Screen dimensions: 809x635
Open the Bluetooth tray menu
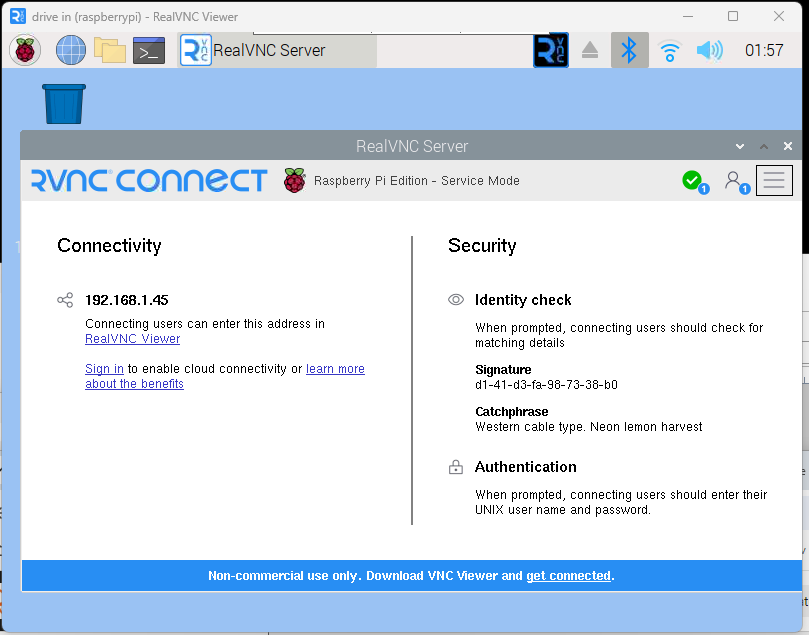(x=629, y=50)
